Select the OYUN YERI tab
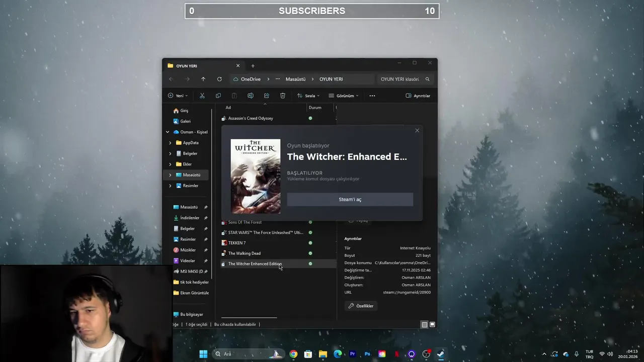The width and height of the screenshot is (644, 362). pyautogui.click(x=204, y=66)
